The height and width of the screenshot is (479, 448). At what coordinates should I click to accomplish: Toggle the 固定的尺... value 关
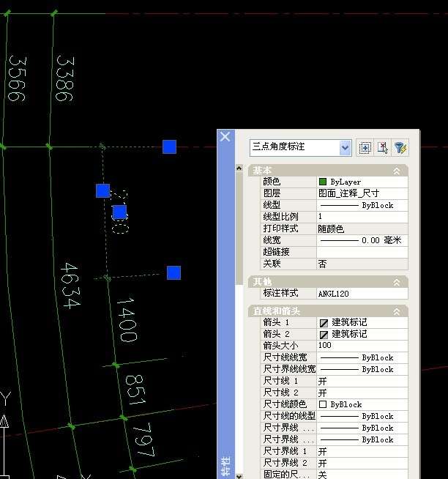point(362,475)
